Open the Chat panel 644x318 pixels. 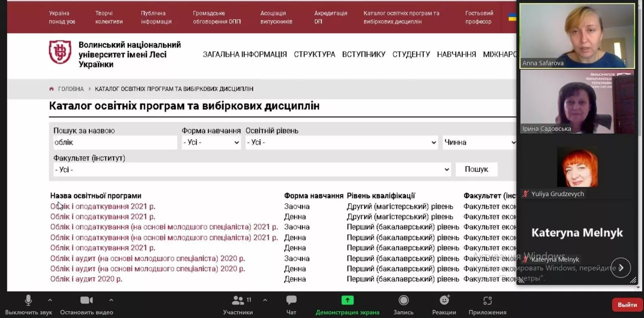pyautogui.click(x=291, y=305)
